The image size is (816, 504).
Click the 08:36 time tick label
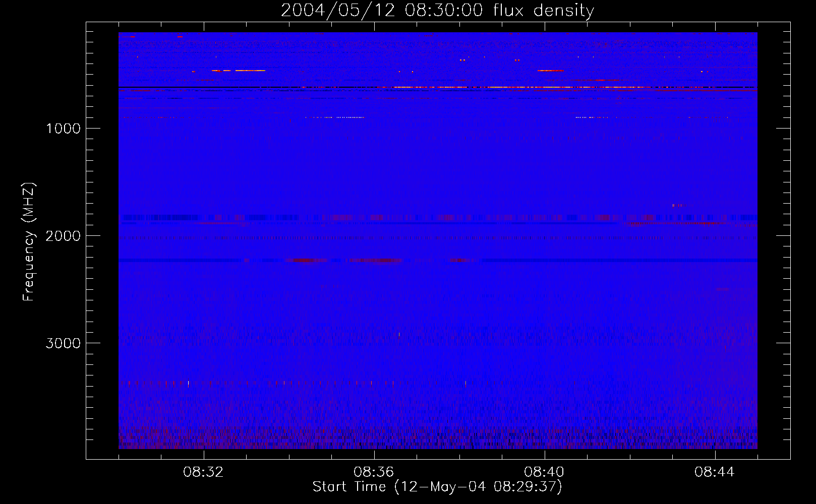[374, 472]
